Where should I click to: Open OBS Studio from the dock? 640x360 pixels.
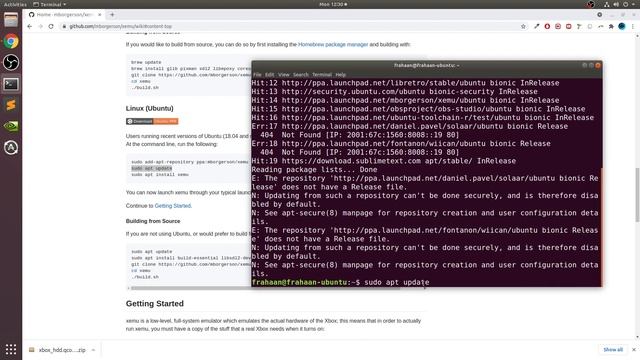[11, 62]
